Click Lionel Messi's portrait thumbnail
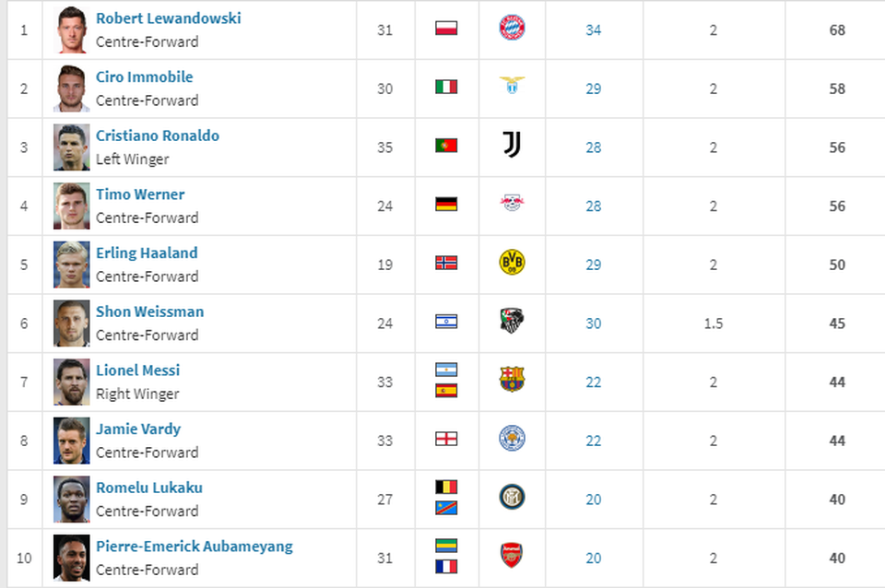The width and height of the screenshot is (885, 588). pyautogui.click(x=72, y=382)
